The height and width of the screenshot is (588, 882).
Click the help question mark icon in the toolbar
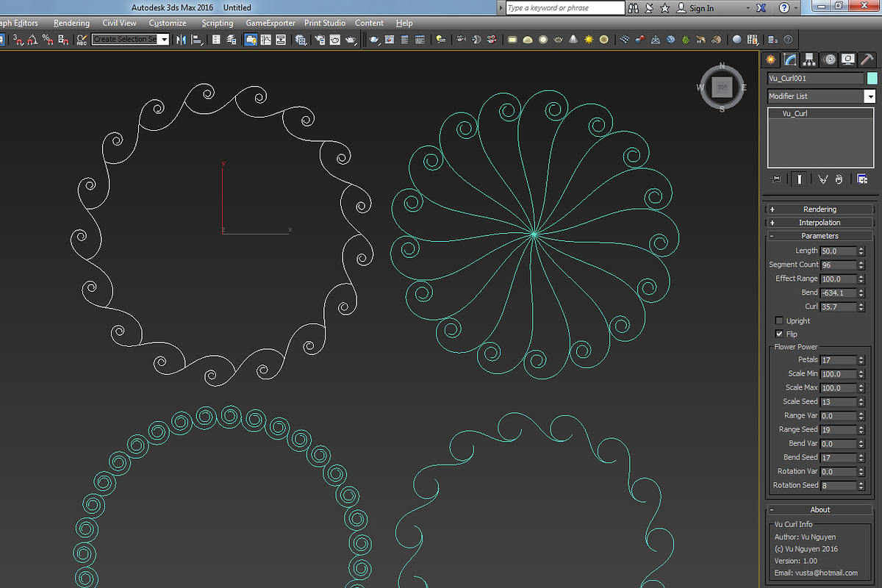(x=788, y=39)
